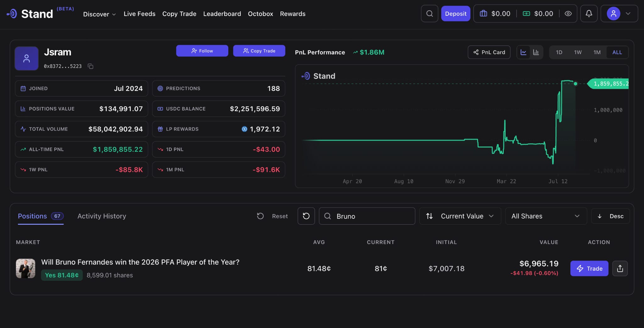The image size is (644, 328).
Task: Click the 1M PnL down-trend icon
Action: pyautogui.click(x=160, y=170)
